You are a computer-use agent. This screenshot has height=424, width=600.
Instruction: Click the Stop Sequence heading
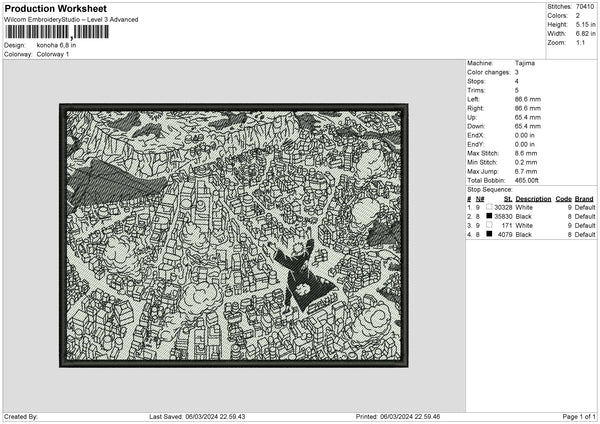tap(490, 188)
